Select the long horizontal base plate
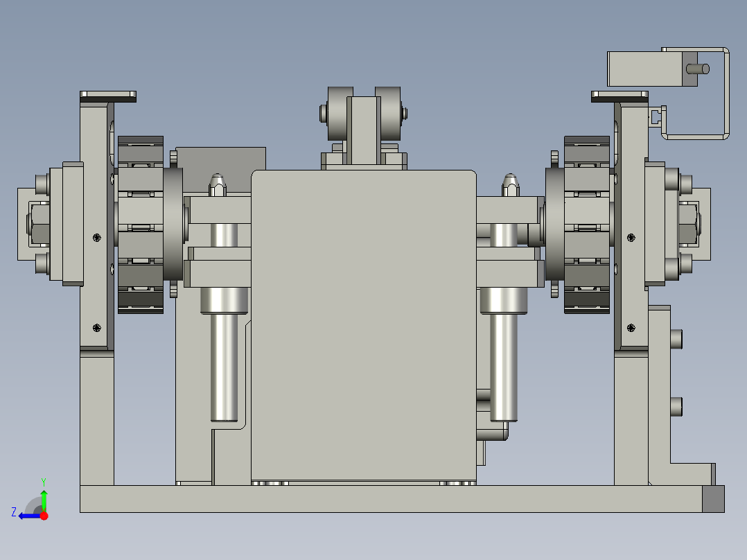Screen dimensions: 747x560 coord(391,499)
